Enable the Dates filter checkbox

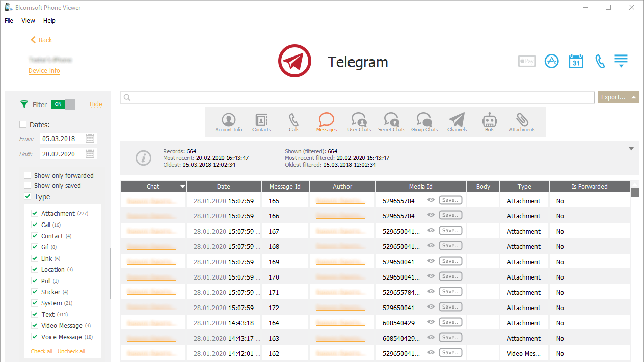point(23,124)
